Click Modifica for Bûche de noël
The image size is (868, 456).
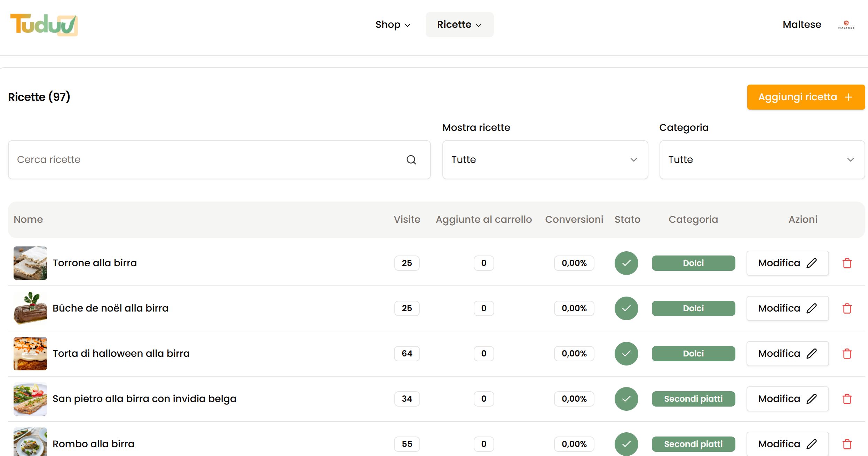(787, 308)
